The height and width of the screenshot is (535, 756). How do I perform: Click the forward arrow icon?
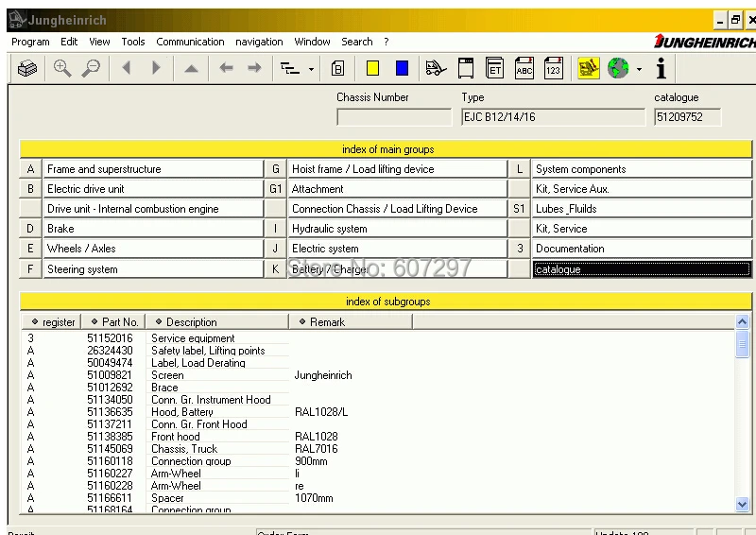[254, 68]
